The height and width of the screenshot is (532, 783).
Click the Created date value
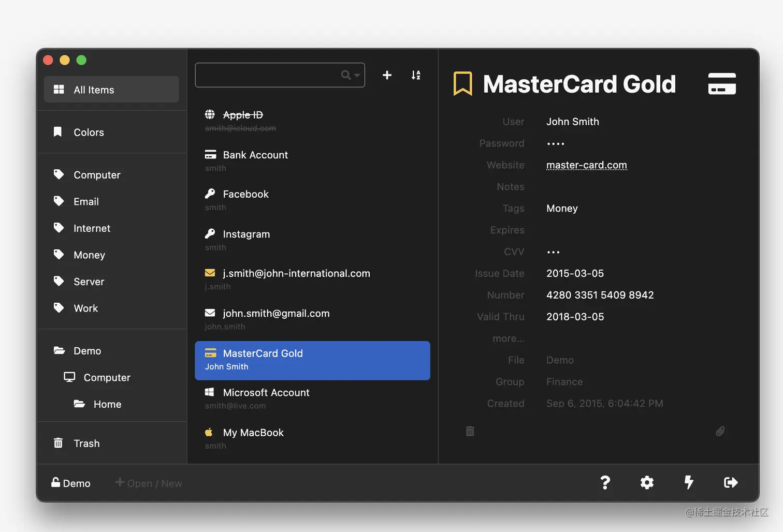coord(604,404)
